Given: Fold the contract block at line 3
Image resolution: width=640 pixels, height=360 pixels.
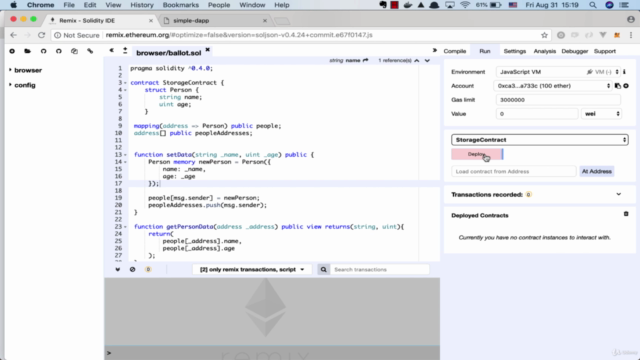Looking at the screenshot, I should point(125,83).
